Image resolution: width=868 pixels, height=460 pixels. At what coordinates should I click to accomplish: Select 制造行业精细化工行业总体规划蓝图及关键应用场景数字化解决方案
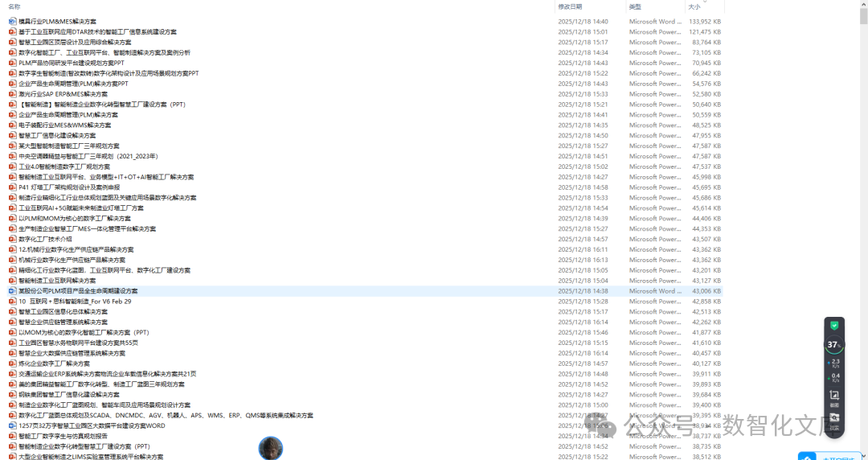[108, 198]
